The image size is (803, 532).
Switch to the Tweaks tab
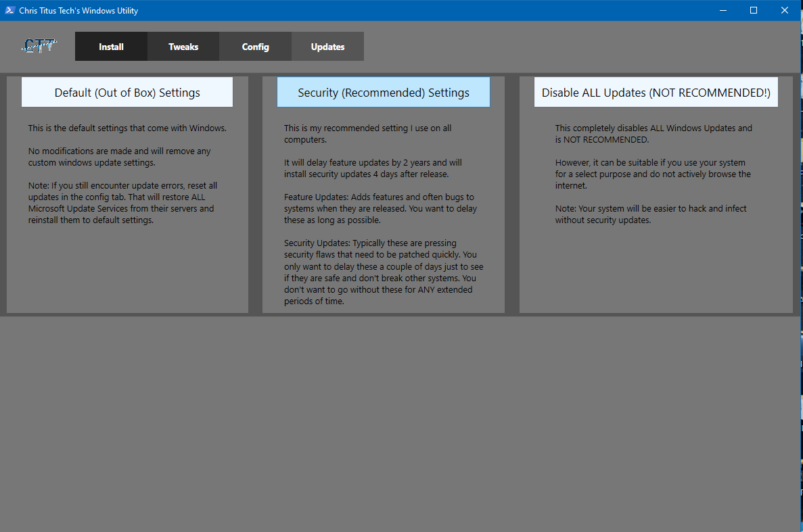click(183, 47)
